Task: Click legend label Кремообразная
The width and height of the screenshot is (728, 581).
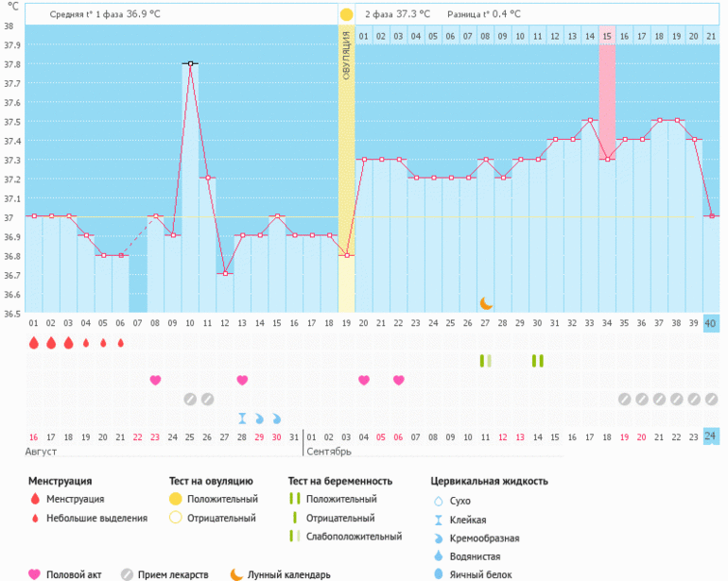Action: [485, 538]
